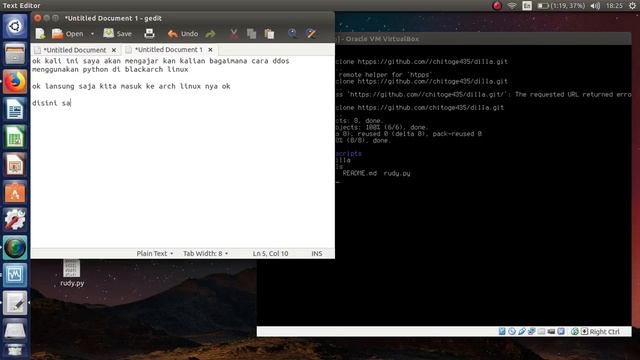Open the battery (1:19, 37%) indicator
This screenshot has height=360, width=640.
point(561,6)
